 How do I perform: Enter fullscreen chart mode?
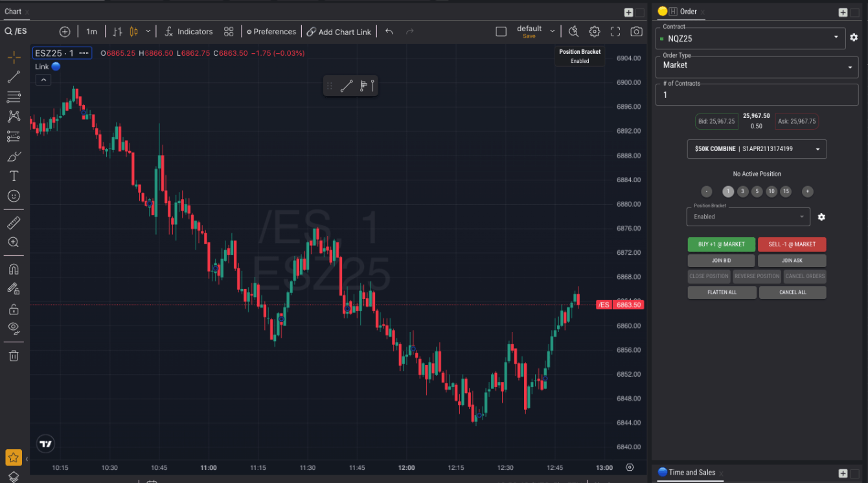click(x=615, y=32)
